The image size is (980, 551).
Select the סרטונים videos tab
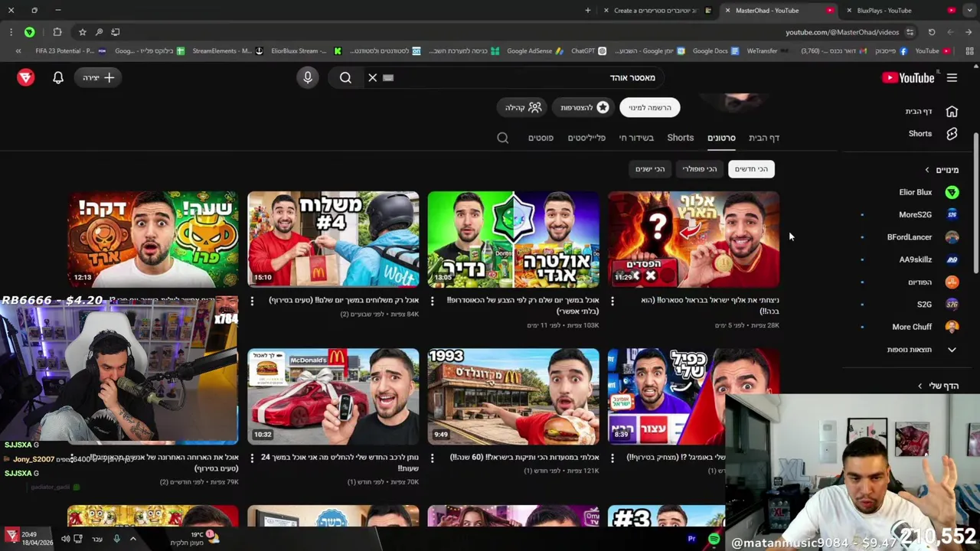pyautogui.click(x=721, y=138)
